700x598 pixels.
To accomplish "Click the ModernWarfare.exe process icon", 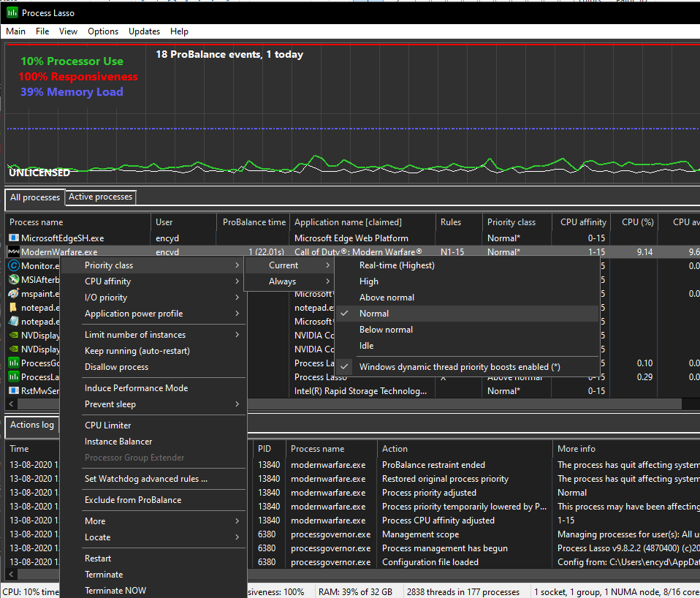I will [14, 252].
